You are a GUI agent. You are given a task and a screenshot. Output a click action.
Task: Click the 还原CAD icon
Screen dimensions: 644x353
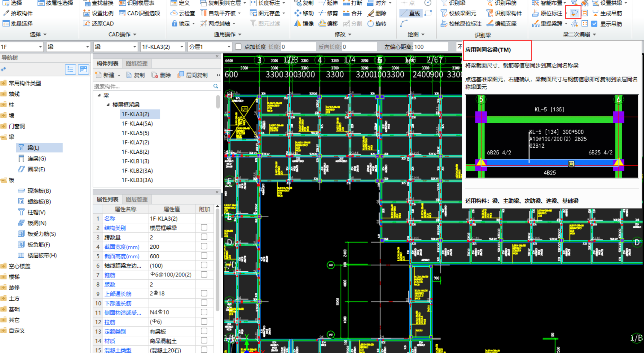tap(86, 23)
